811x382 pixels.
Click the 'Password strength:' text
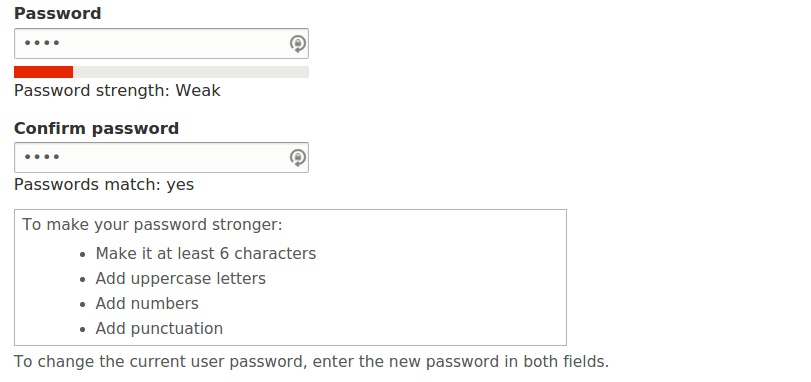pyautogui.click(x=92, y=91)
